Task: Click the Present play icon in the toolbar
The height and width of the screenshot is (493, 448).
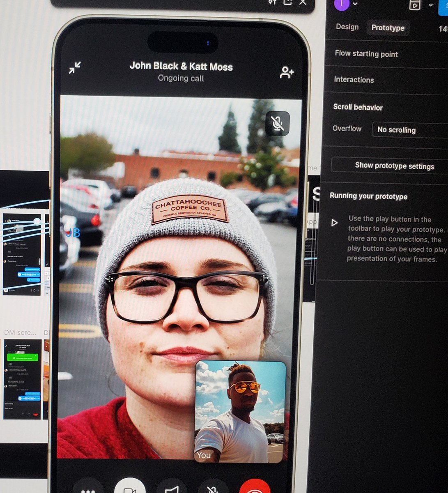Action: point(415,5)
